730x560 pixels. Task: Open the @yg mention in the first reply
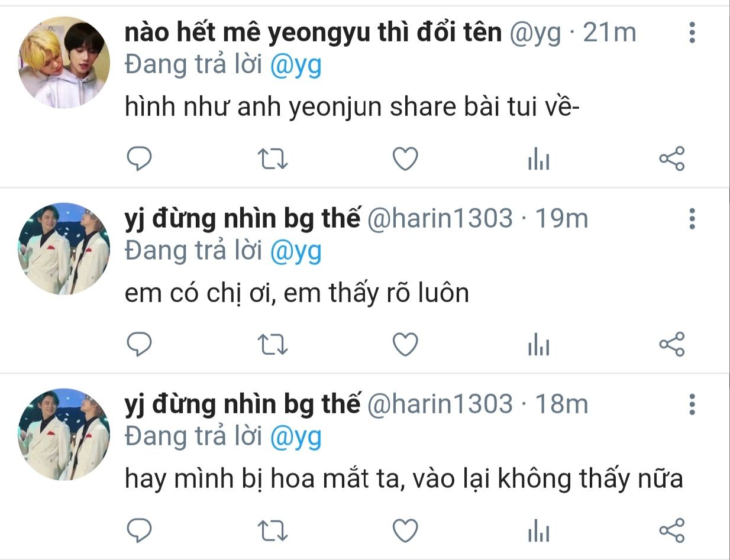pos(296,66)
